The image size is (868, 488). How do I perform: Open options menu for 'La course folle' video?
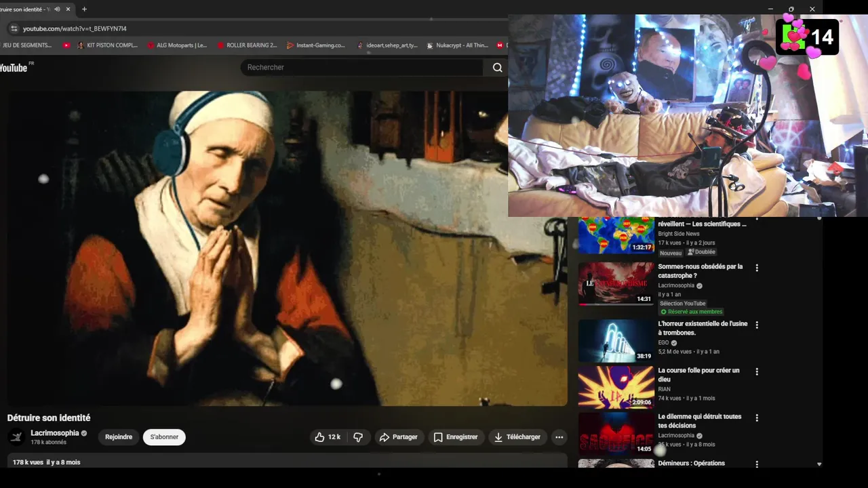[x=757, y=371]
